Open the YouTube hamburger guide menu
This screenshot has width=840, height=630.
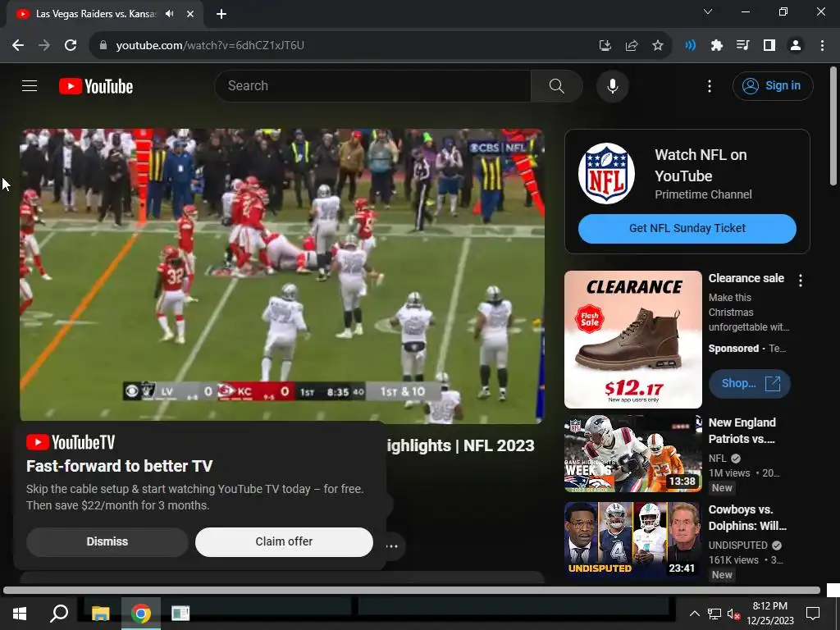pyautogui.click(x=30, y=85)
